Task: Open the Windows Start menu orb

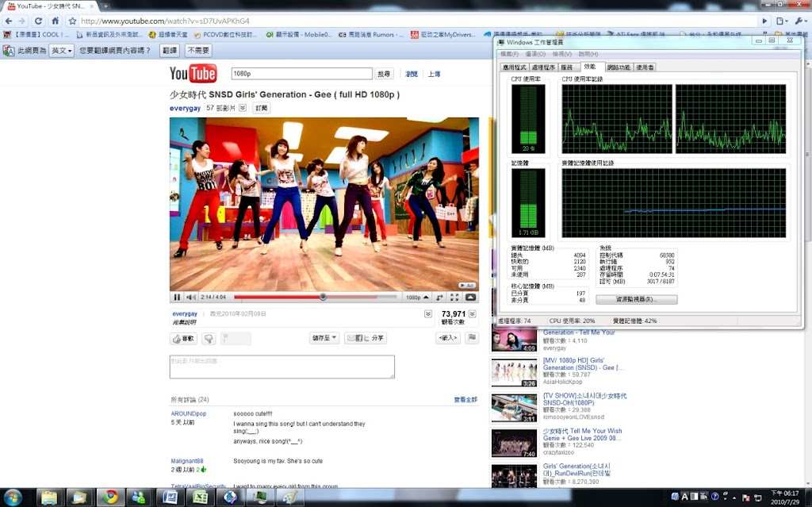Action: pos(12,497)
